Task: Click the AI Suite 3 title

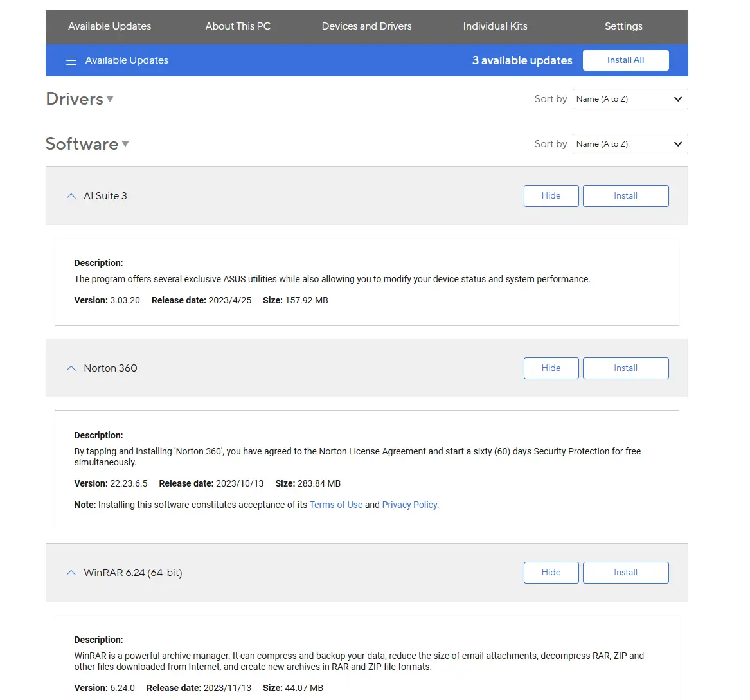Action: pyautogui.click(x=105, y=196)
